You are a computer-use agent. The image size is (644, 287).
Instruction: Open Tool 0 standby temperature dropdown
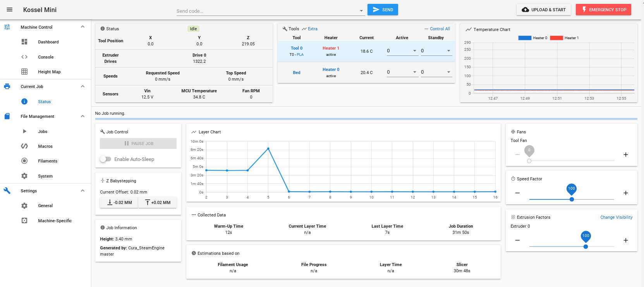click(x=449, y=51)
